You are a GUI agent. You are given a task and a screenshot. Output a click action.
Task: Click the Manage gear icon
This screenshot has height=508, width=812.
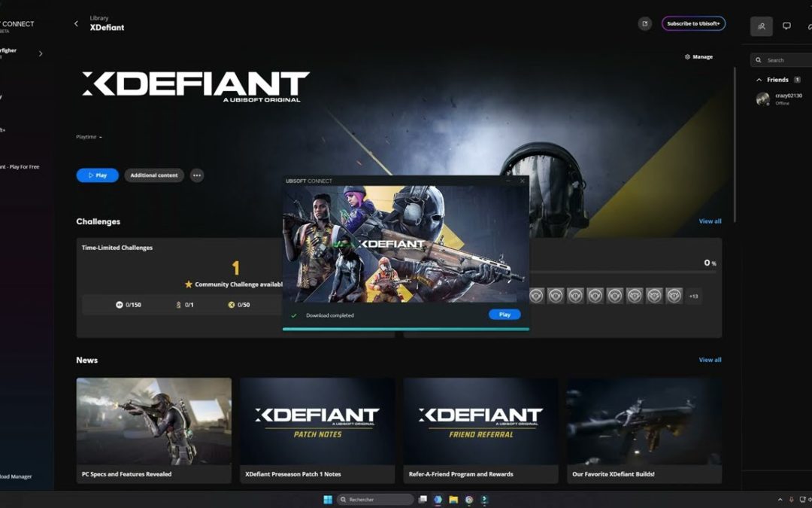click(687, 56)
